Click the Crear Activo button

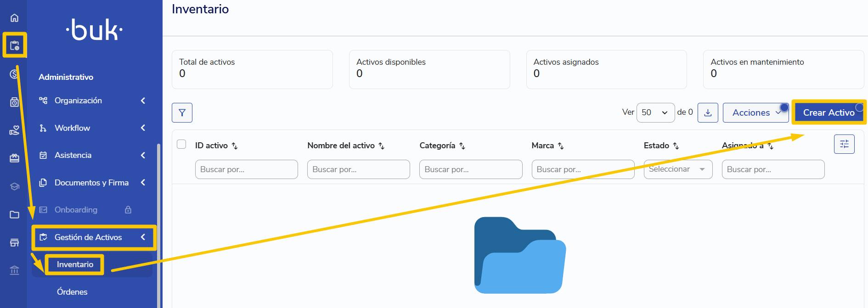pos(829,112)
